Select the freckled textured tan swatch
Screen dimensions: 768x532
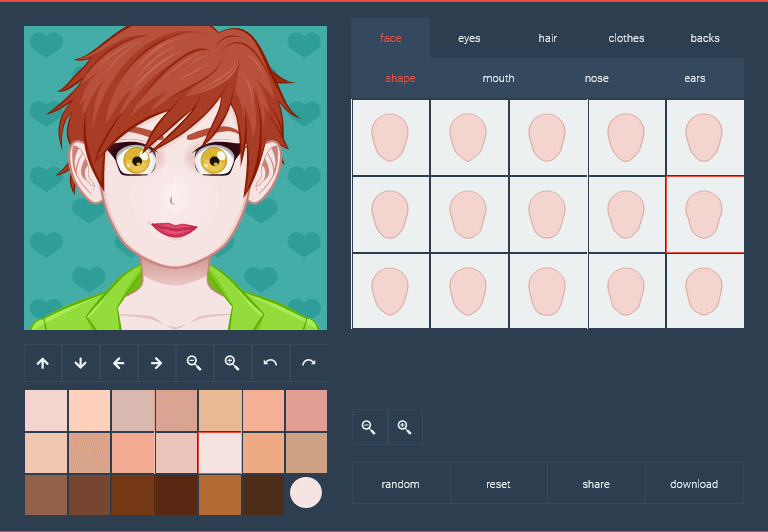click(89, 453)
